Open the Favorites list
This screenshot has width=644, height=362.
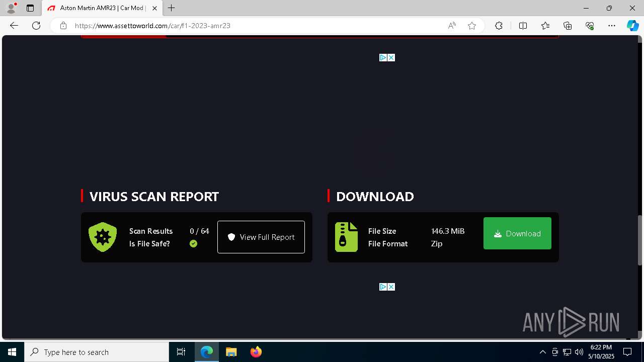coord(545,26)
